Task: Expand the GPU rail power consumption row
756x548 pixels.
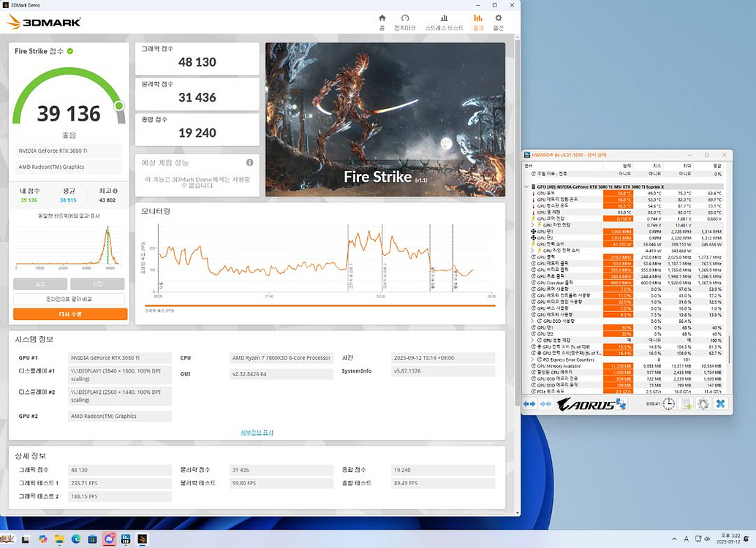Action: pos(533,251)
